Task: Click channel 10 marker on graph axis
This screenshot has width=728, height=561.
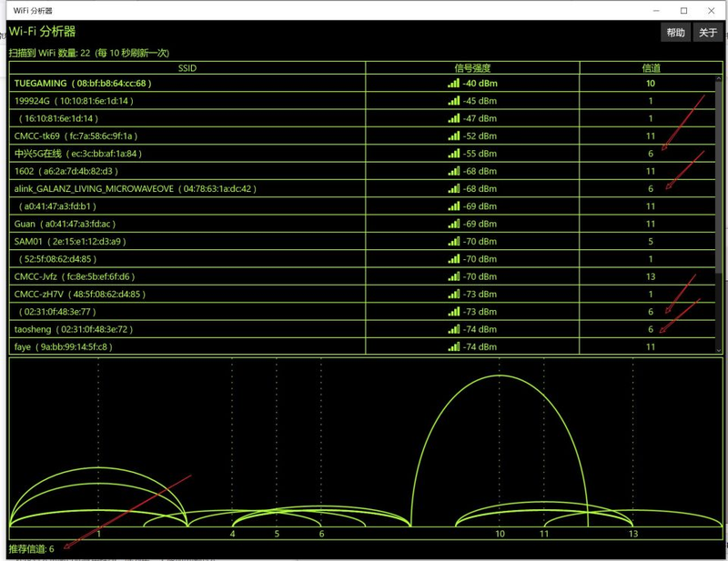Action: [x=500, y=534]
